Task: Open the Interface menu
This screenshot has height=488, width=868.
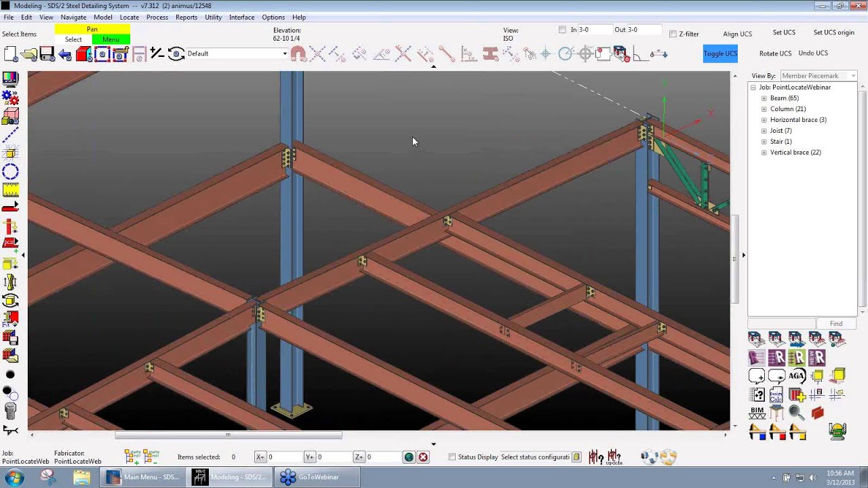Action: point(242,17)
